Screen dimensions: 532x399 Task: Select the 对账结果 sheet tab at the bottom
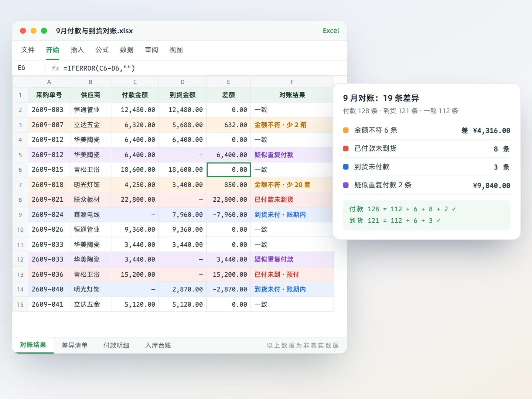(33, 345)
